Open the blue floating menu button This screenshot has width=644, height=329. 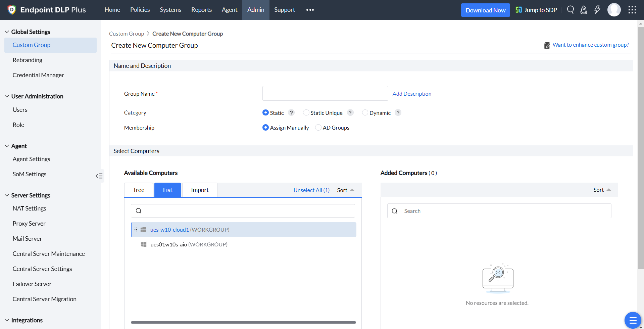point(633,320)
